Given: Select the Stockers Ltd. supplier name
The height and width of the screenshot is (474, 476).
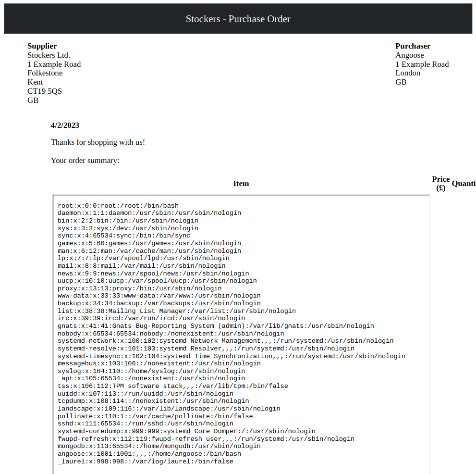Looking at the screenshot, I should pos(49,55).
